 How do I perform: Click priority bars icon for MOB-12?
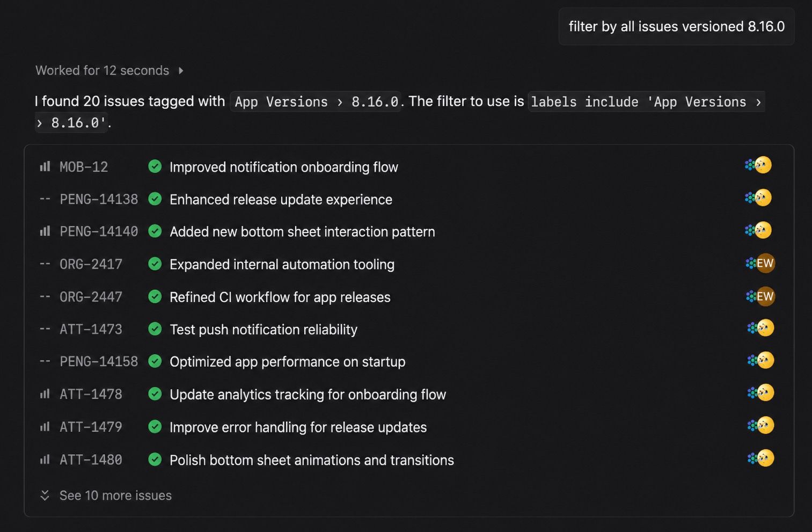pyautogui.click(x=45, y=167)
